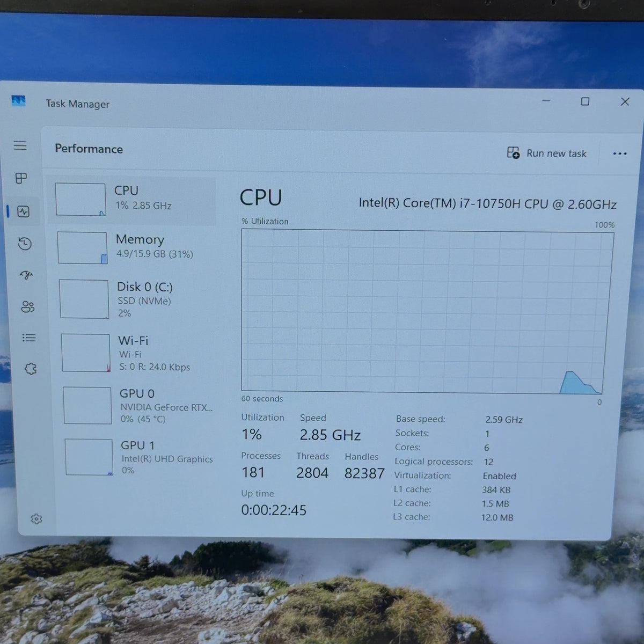Click the L1 cache value 384 KB

(496, 490)
